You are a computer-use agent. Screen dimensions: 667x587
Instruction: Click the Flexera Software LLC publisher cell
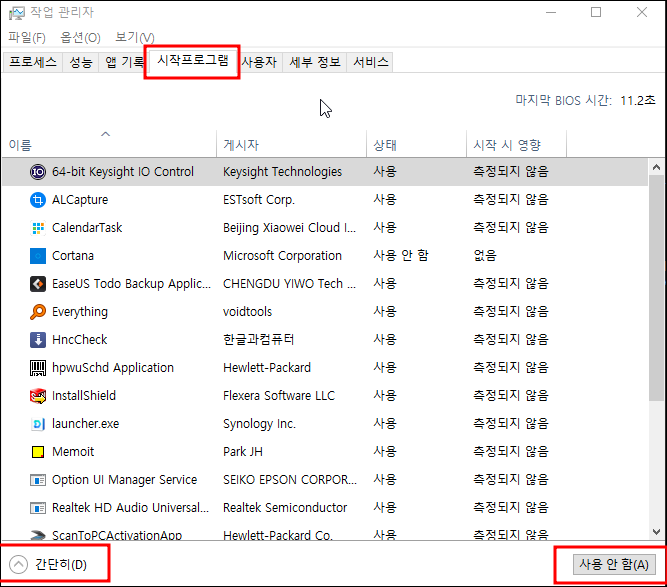[x=279, y=396]
